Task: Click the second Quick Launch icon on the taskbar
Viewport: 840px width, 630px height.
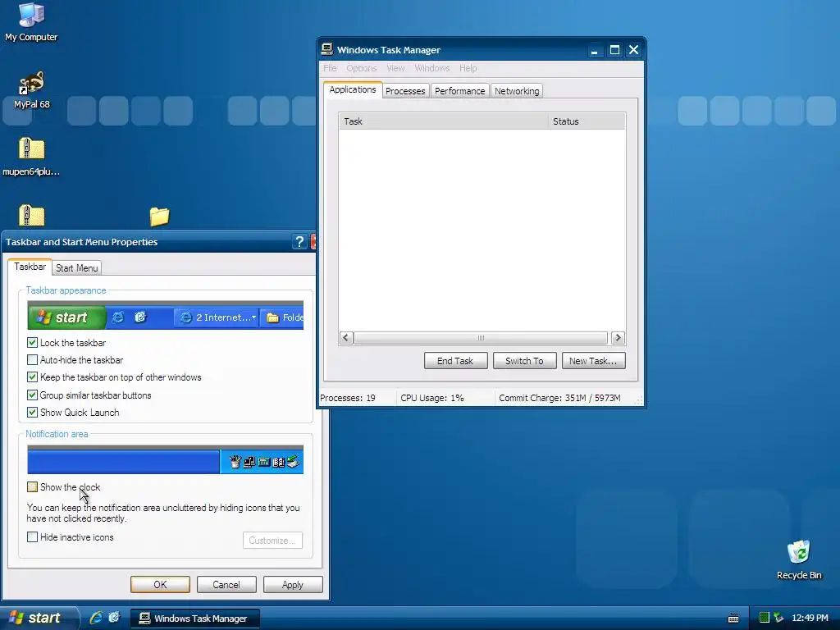Action: pos(114,618)
